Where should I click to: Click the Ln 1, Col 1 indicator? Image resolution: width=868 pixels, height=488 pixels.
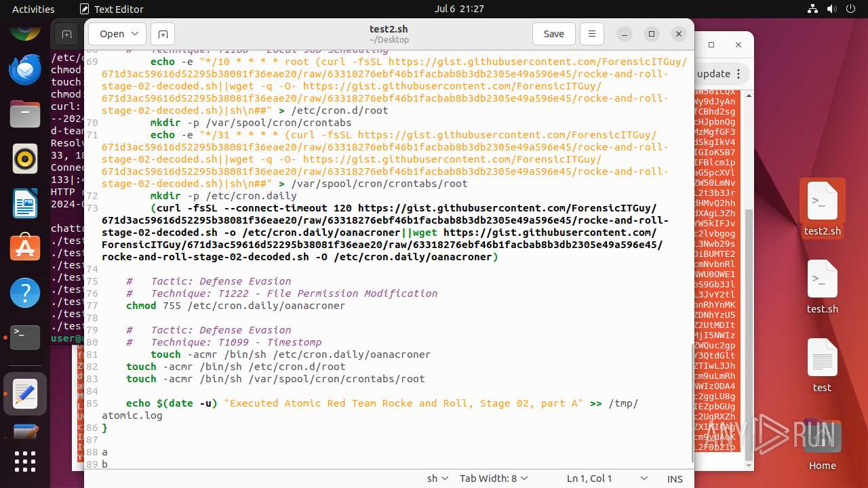pos(589,479)
